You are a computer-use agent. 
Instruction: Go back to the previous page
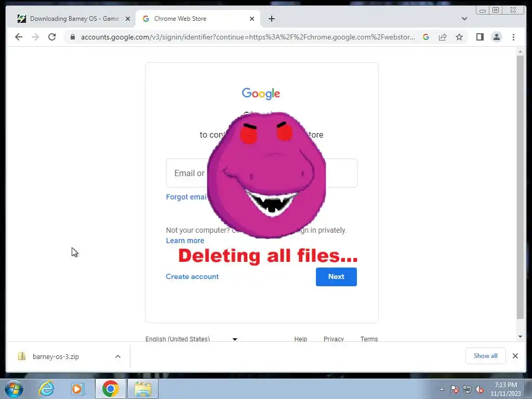[x=19, y=37]
